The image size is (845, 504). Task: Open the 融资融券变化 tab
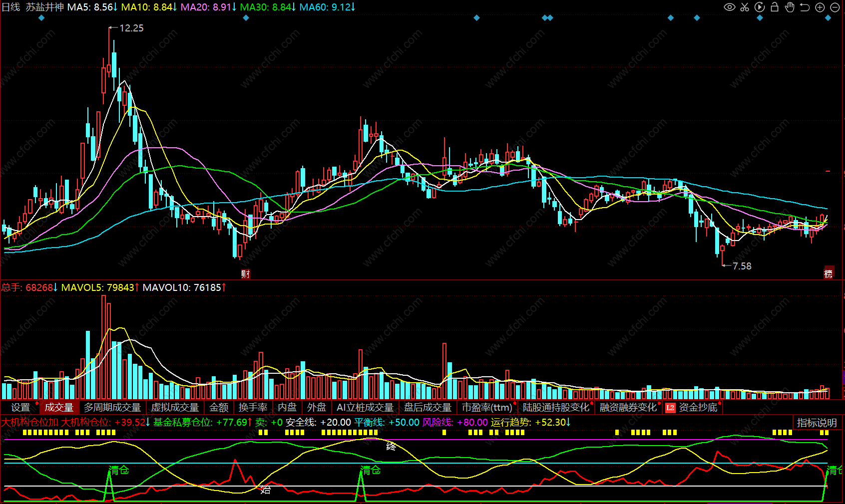[x=628, y=408]
